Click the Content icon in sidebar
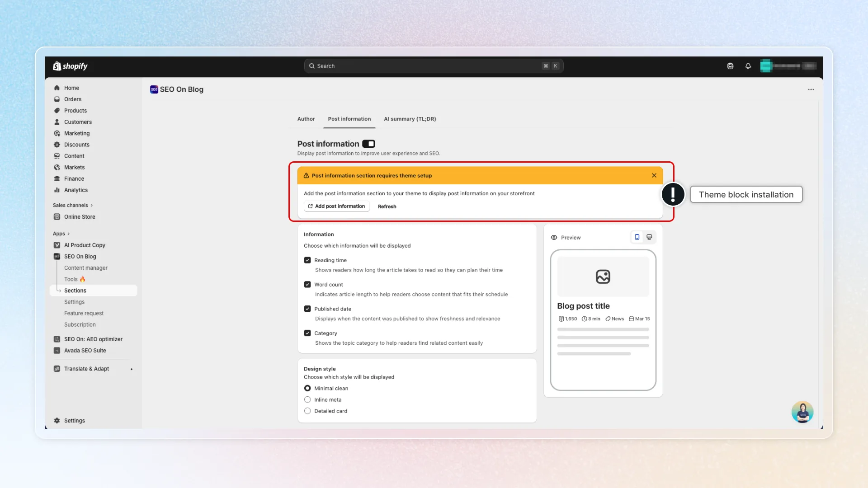The width and height of the screenshot is (868, 488). [x=57, y=156]
